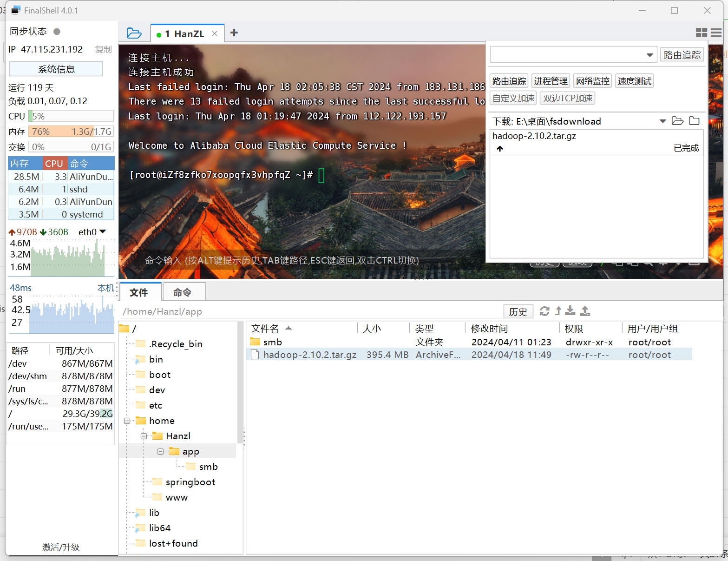The height and width of the screenshot is (561, 728).
Task: Close the HanZL session tab
Action: click(x=215, y=33)
